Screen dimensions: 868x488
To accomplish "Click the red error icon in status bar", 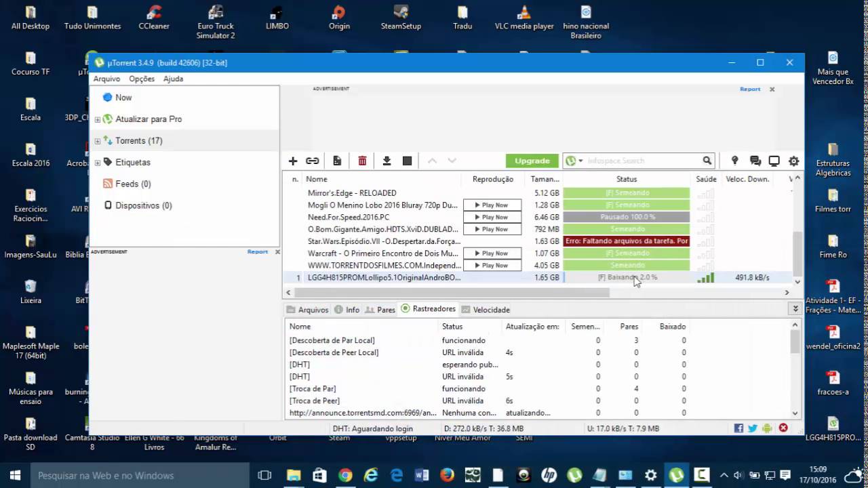I will [783, 428].
